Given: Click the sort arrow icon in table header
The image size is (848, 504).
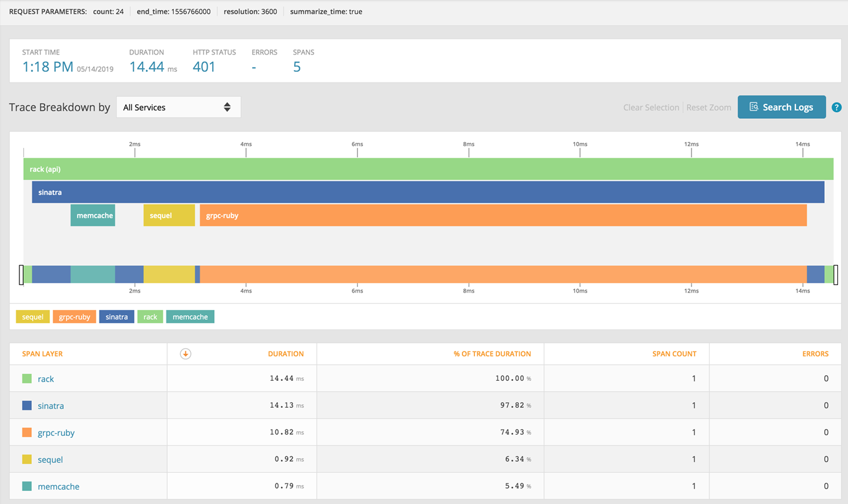Looking at the screenshot, I should point(185,354).
